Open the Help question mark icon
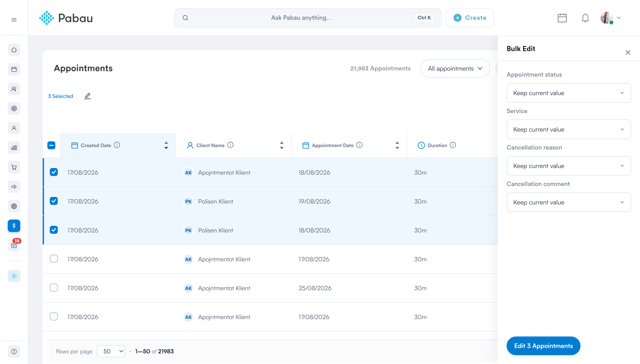The width and height of the screenshot is (640, 364). 14,352
